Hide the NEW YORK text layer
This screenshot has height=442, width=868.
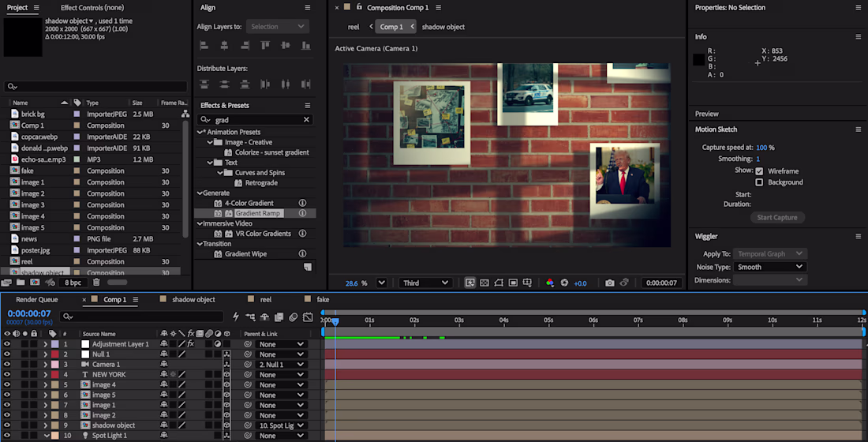click(6, 374)
